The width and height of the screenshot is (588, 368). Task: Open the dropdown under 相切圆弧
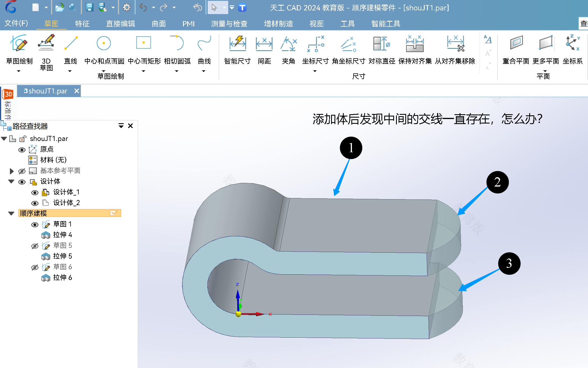177,71
